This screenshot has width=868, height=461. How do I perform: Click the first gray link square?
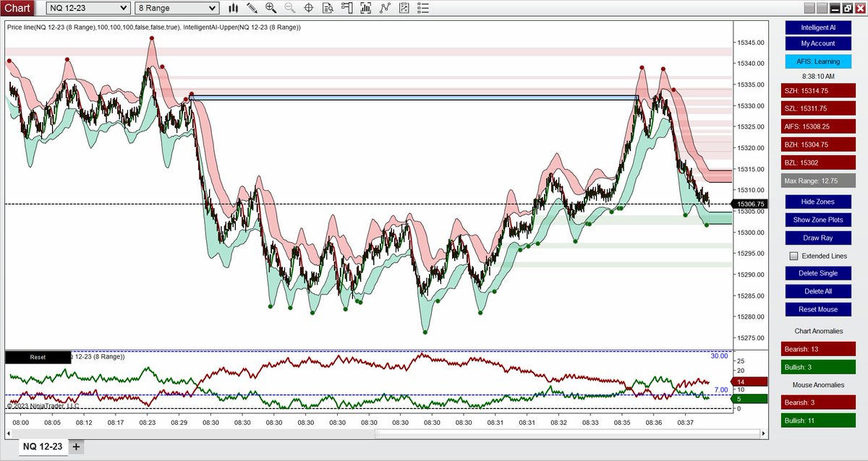809,8
